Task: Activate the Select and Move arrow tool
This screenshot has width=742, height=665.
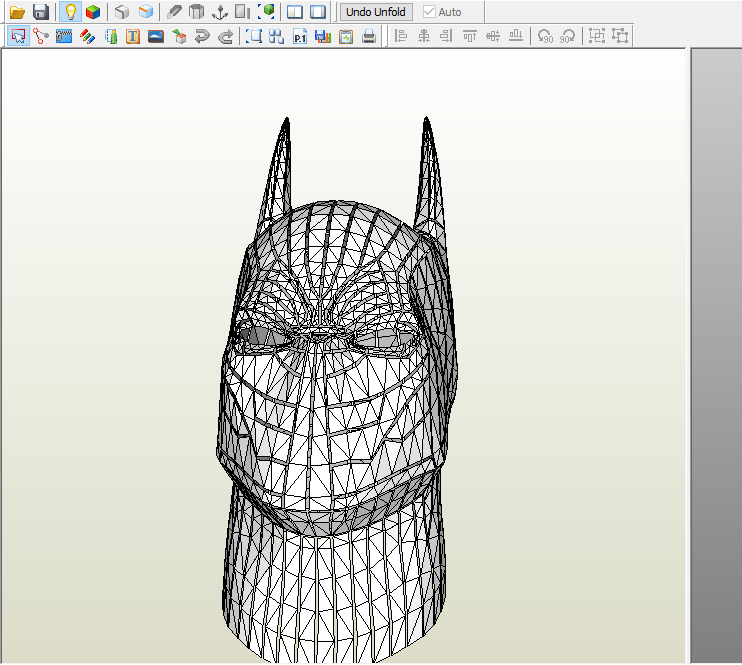Action: [x=18, y=36]
